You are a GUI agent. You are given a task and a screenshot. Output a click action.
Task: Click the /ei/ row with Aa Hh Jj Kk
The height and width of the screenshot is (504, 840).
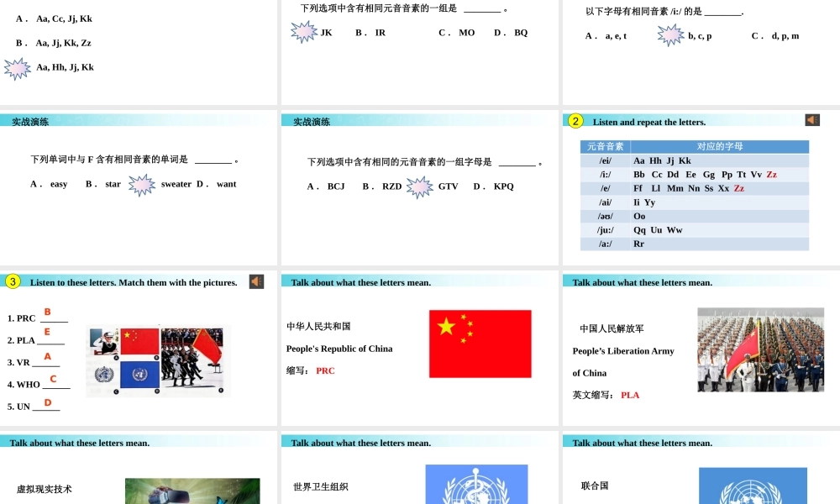(695, 160)
